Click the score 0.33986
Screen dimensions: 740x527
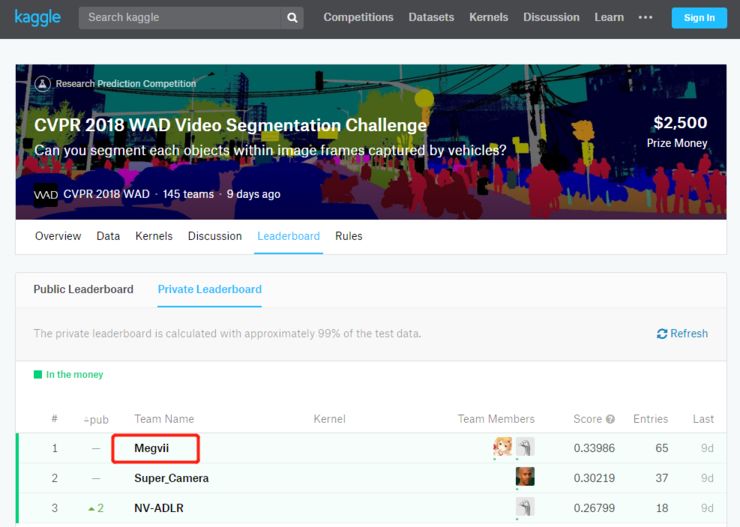594,448
